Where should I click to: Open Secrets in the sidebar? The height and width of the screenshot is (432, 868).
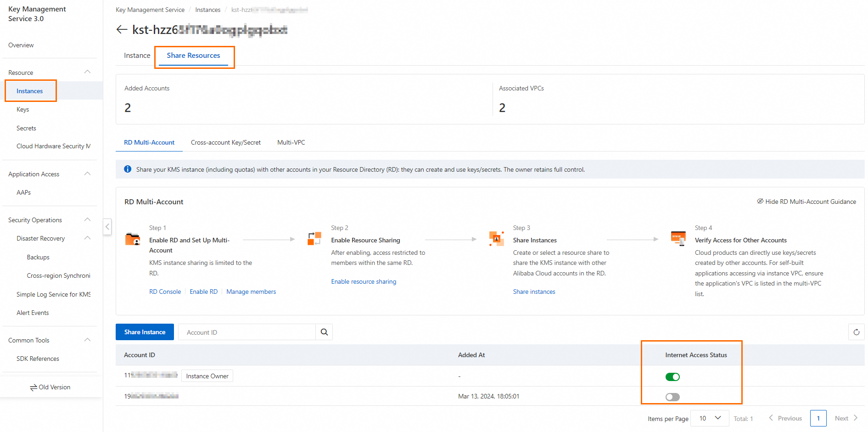[x=26, y=128]
